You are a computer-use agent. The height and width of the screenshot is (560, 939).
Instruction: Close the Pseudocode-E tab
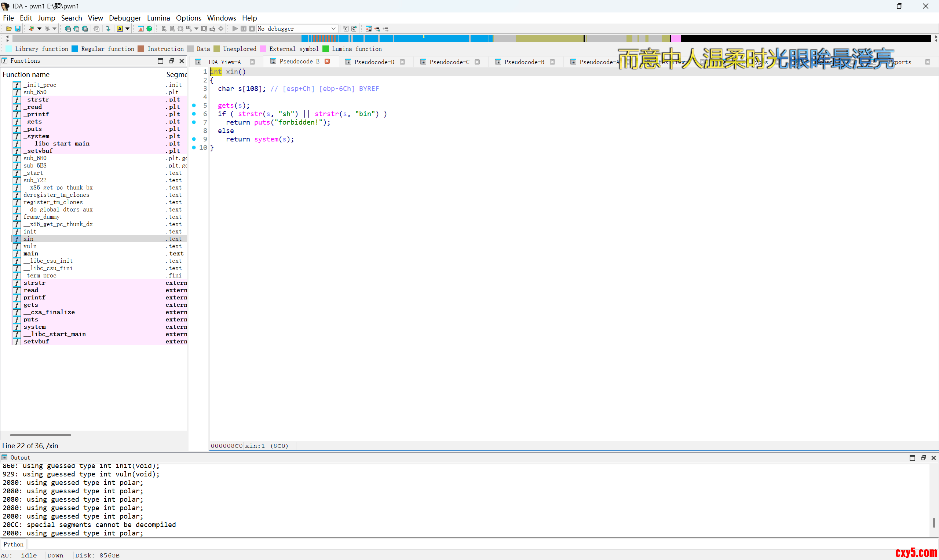[x=327, y=61]
